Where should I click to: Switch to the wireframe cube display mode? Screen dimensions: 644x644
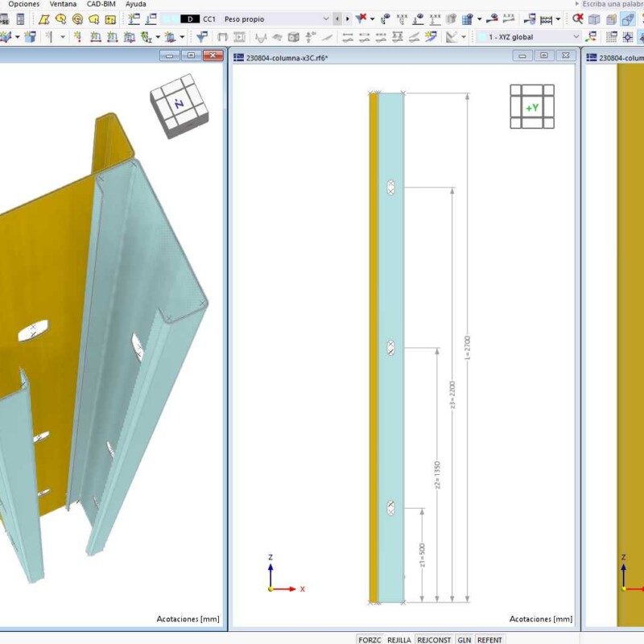click(x=594, y=19)
